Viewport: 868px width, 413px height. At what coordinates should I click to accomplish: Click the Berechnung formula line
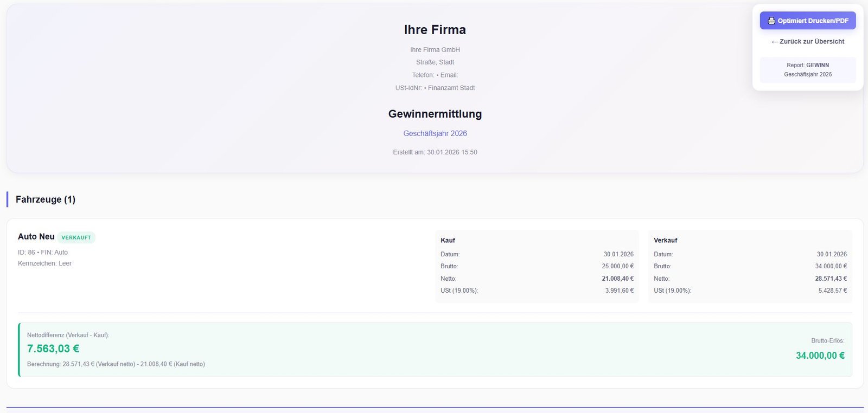pos(116,364)
